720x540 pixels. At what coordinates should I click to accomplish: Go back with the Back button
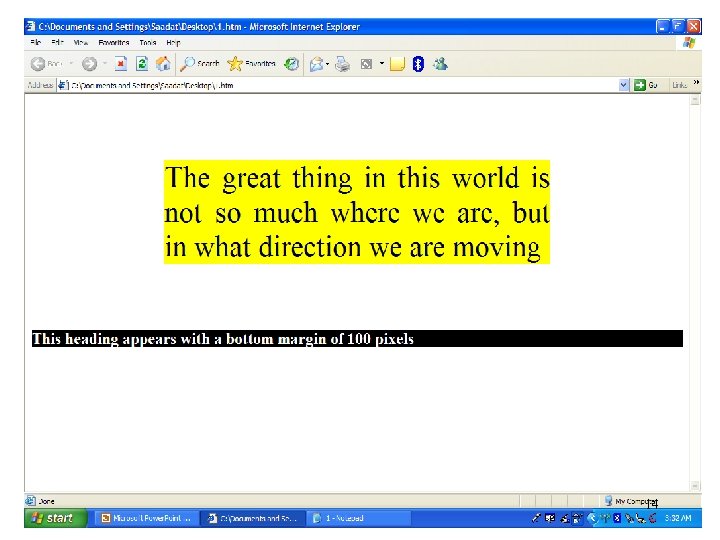[x=46, y=64]
